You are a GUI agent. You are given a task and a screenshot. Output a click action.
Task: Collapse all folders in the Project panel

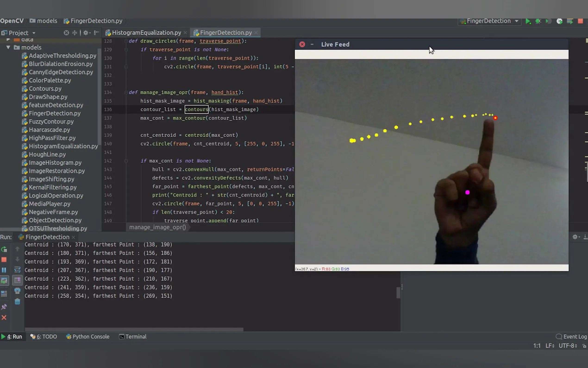pos(75,33)
